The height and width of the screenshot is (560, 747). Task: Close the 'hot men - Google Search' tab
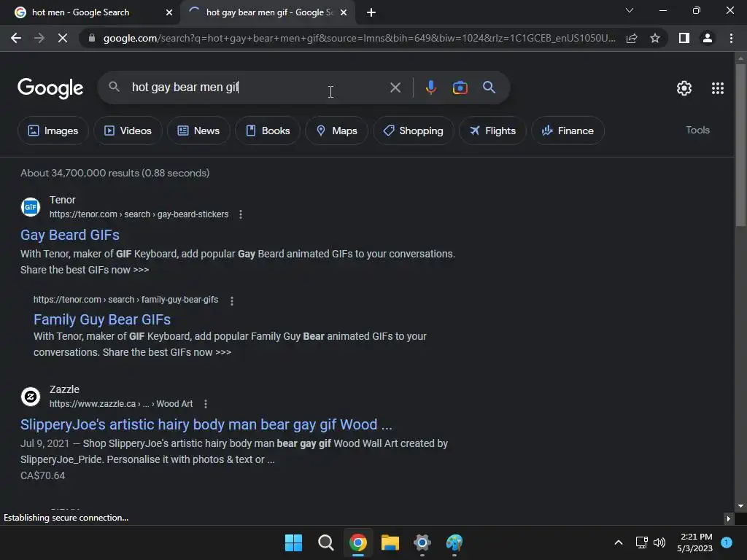click(169, 12)
